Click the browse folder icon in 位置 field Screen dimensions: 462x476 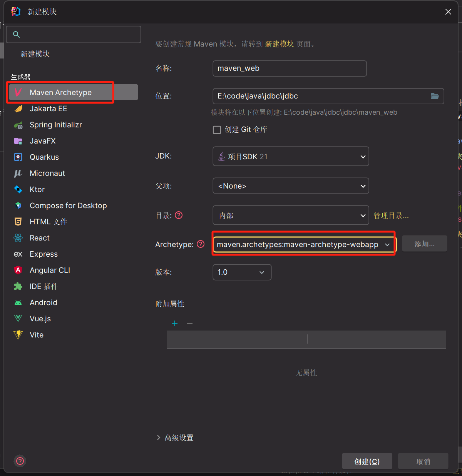point(435,96)
